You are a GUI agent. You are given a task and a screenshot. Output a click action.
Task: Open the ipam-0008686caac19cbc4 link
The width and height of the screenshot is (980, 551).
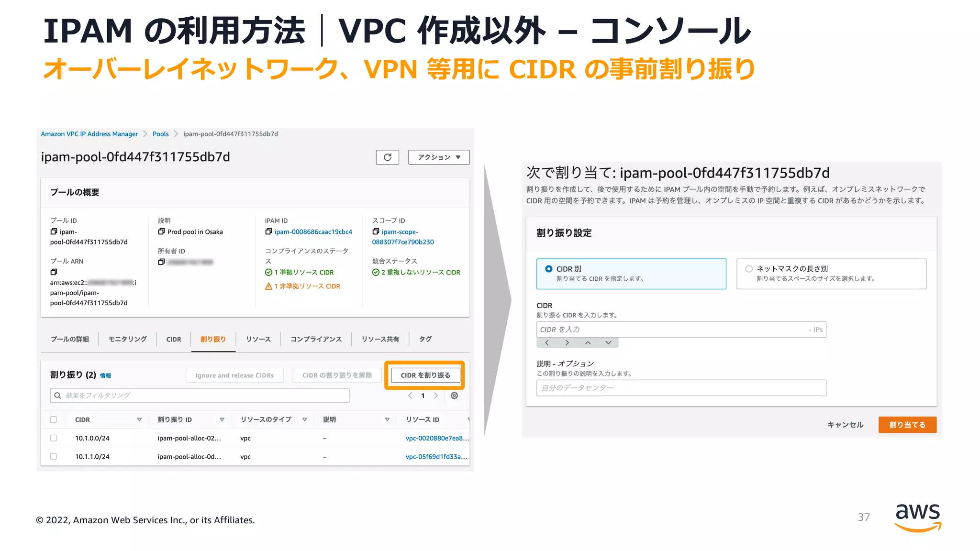coord(313,232)
